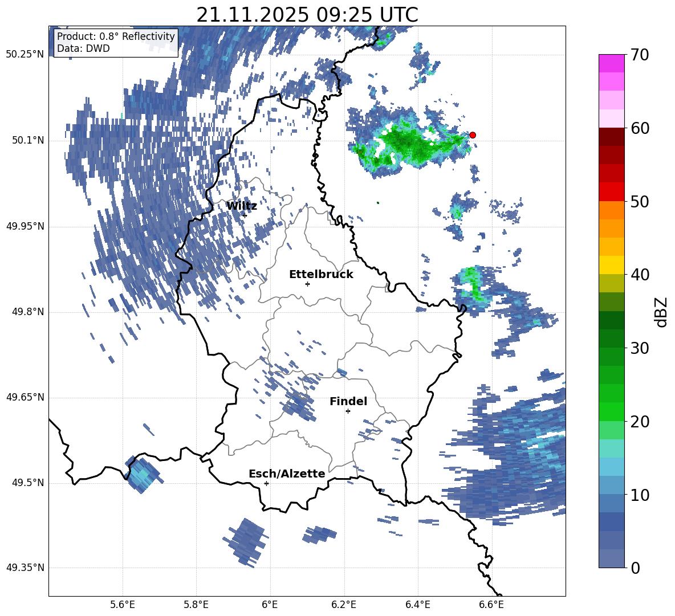Click the 6.4°E longitude label
The width and height of the screenshot is (675, 616).
(417, 605)
